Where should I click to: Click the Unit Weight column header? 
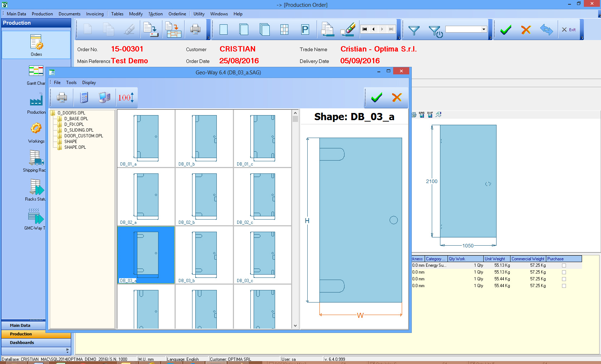(497, 259)
